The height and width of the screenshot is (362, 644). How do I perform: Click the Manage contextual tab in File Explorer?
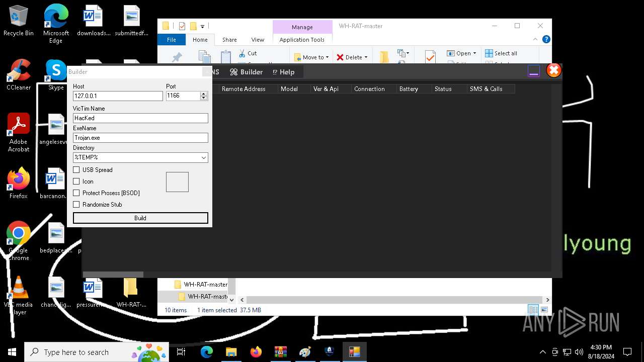[302, 27]
